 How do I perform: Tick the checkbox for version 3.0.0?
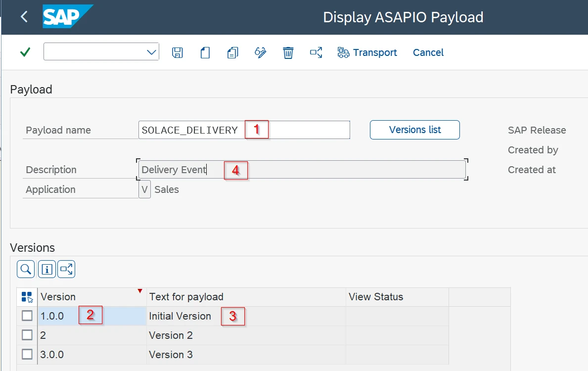pyautogui.click(x=27, y=354)
